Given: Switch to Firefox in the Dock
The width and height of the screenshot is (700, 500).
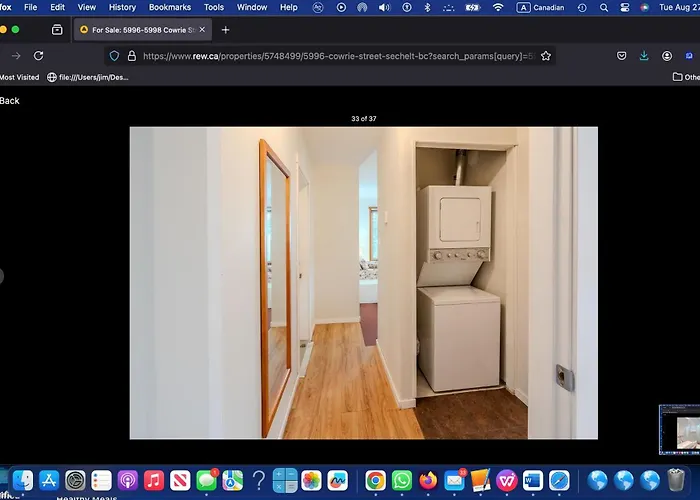Looking at the screenshot, I should [428, 481].
